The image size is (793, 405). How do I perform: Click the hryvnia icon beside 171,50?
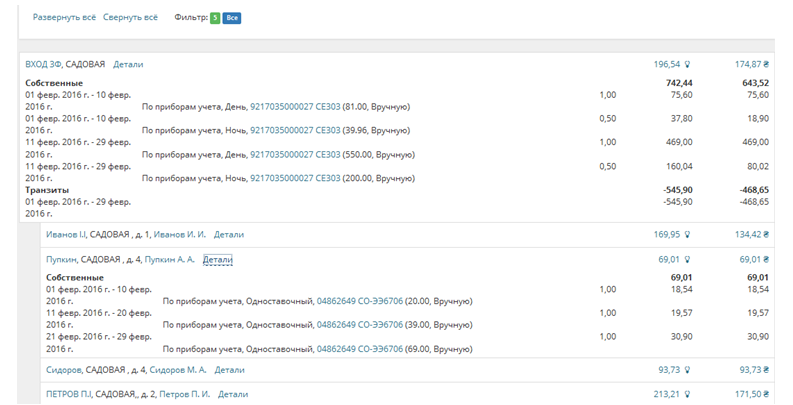(x=768, y=395)
